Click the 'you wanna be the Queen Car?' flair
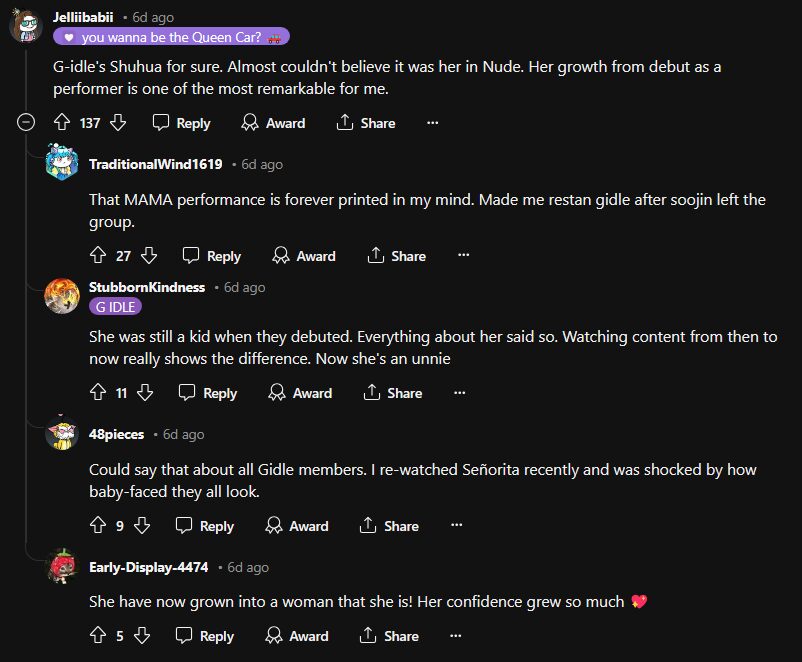The height and width of the screenshot is (662, 802). pyautogui.click(x=171, y=37)
